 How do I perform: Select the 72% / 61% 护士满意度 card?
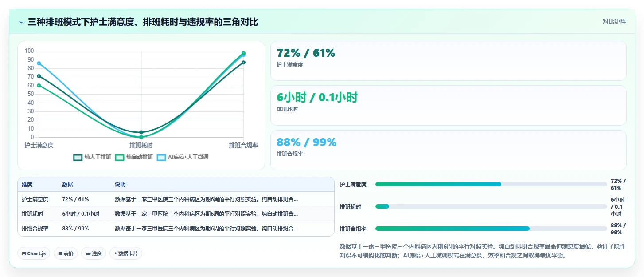448,61
